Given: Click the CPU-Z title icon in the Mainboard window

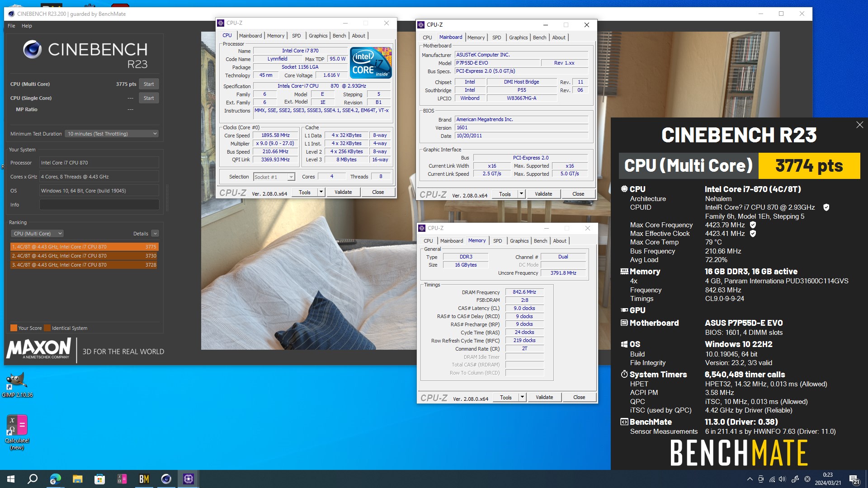Looking at the screenshot, I should pyautogui.click(x=421, y=25).
